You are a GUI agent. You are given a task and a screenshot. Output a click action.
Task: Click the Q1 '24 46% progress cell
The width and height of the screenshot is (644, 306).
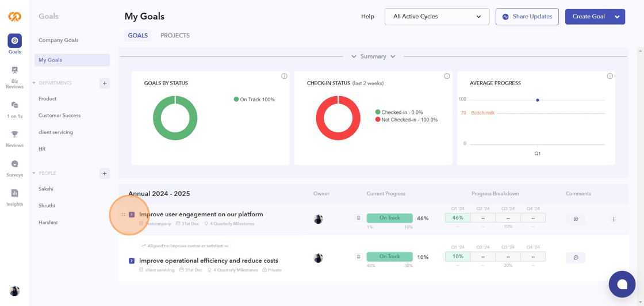click(x=458, y=218)
